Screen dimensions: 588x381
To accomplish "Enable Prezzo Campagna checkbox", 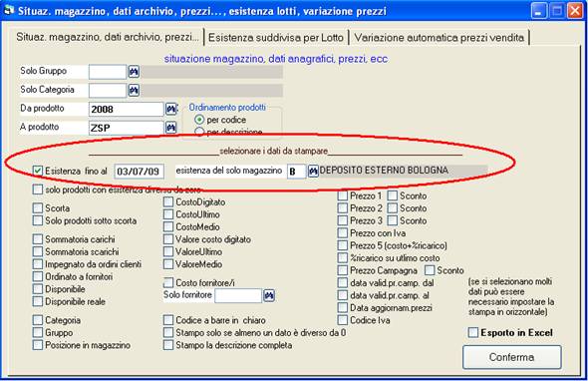I will click(343, 270).
